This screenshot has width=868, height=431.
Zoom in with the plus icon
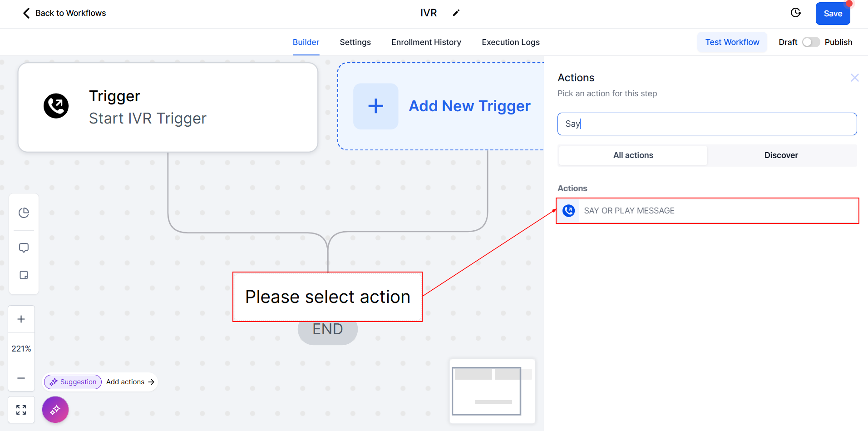(21, 319)
